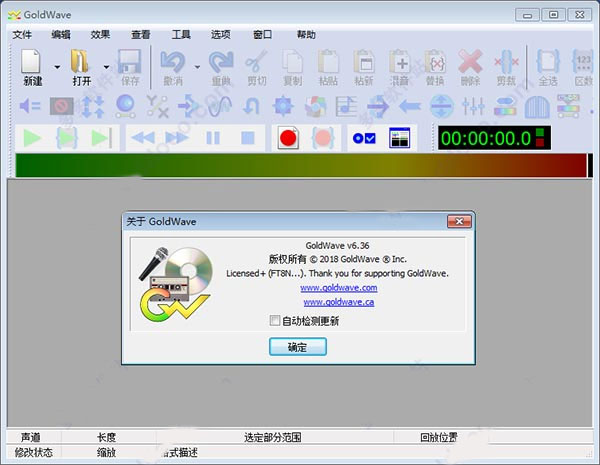Click the speaker volume effect icon

[x=30, y=106]
